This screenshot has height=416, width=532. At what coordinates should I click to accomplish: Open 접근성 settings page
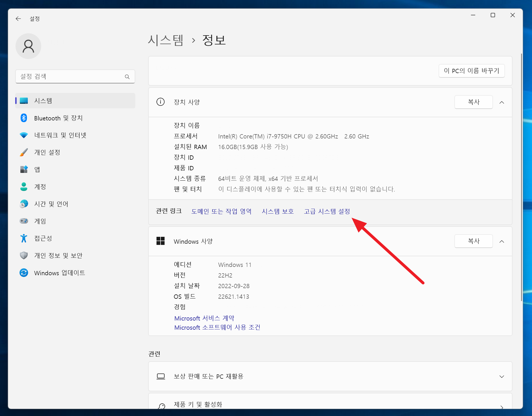point(75,238)
